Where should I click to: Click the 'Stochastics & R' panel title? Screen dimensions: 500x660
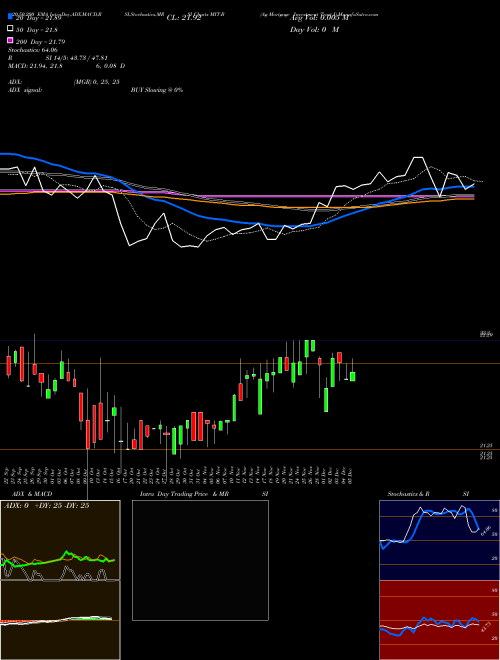point(409,494)
